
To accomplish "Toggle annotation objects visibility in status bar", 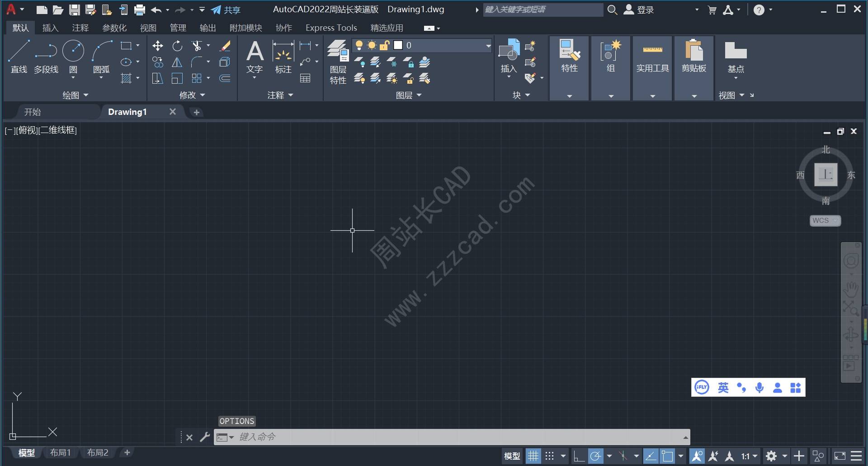I will [697, 456].
